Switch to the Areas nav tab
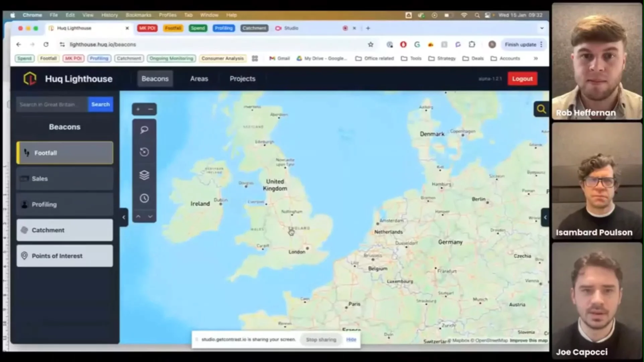 point(199,79)
